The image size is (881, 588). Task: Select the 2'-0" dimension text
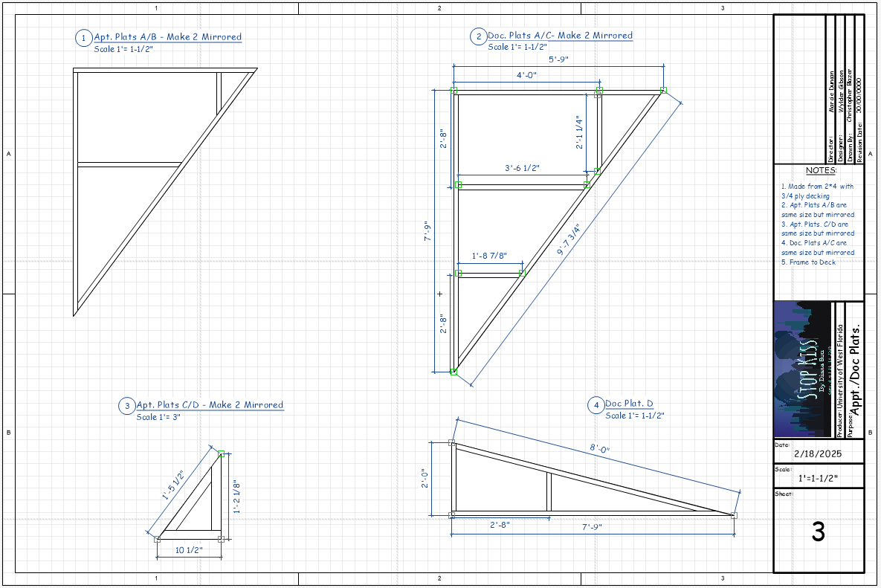click(425, 479)
